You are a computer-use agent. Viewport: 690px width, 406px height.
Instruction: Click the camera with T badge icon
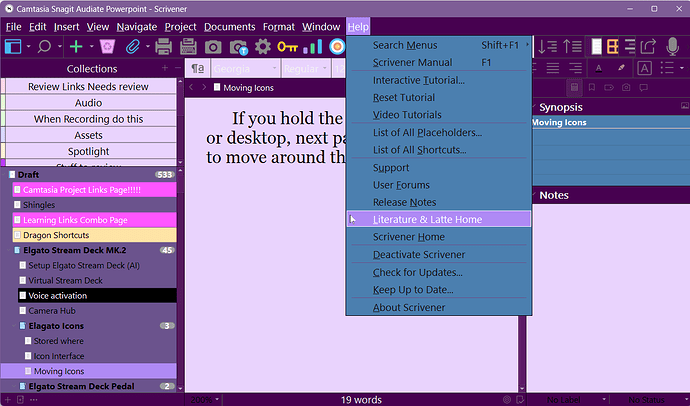(x=239, y=47)
